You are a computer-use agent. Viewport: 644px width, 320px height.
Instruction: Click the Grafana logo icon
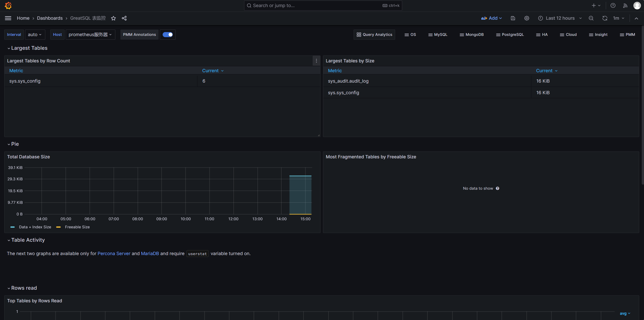pyautogui.click(x=8, y=6)
